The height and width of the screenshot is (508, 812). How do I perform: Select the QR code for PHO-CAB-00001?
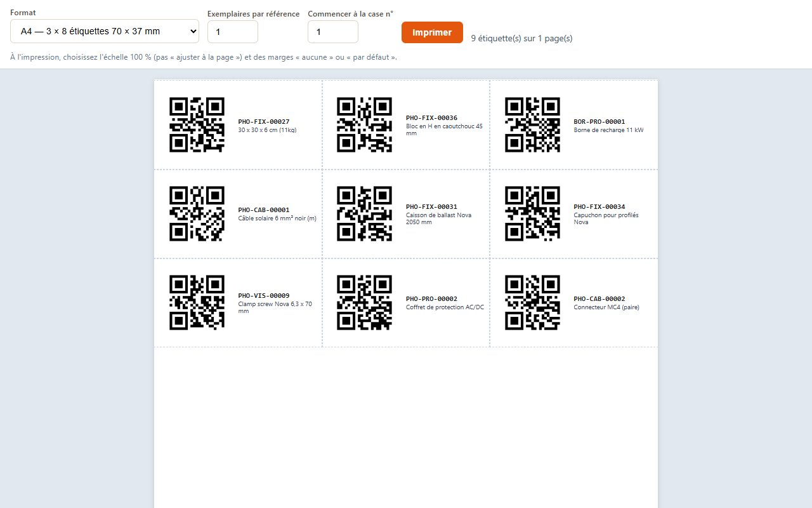[197, 213]
